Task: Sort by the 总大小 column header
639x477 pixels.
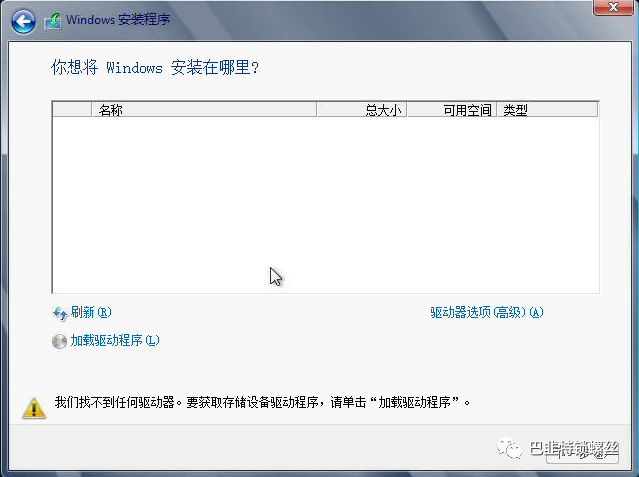Action: pos(362,110)
